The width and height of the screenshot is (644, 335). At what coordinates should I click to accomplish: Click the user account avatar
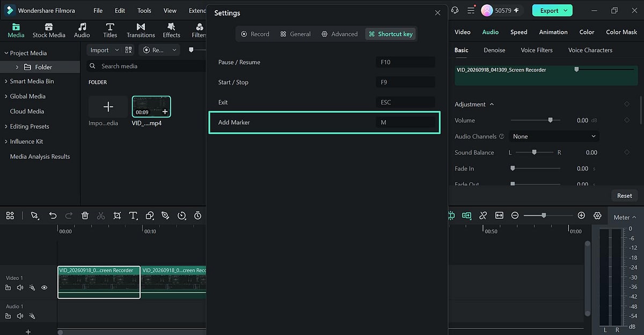tap(487, 10)
